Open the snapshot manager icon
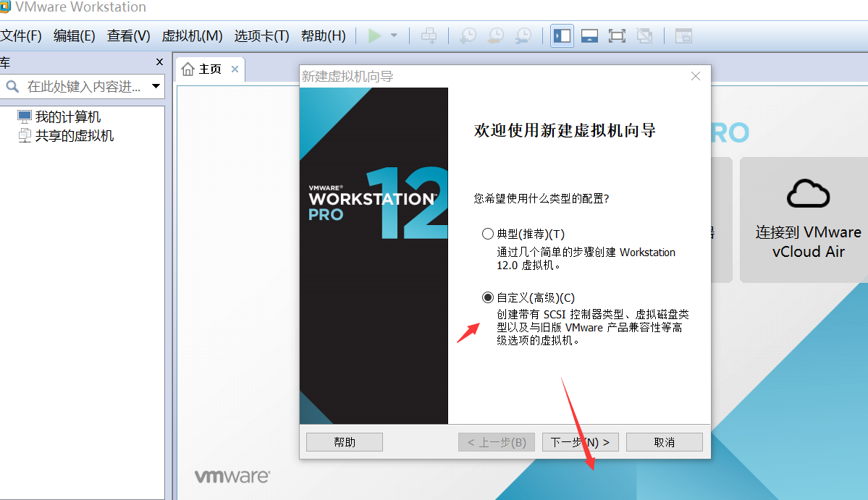Image resolution: width=868 pixels, height=500 pixels. (523, 36)
